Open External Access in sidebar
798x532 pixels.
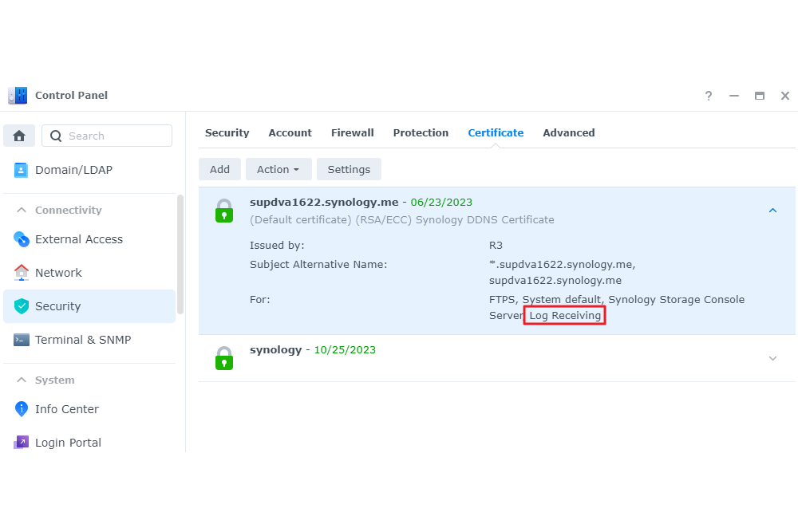[89, 239]
